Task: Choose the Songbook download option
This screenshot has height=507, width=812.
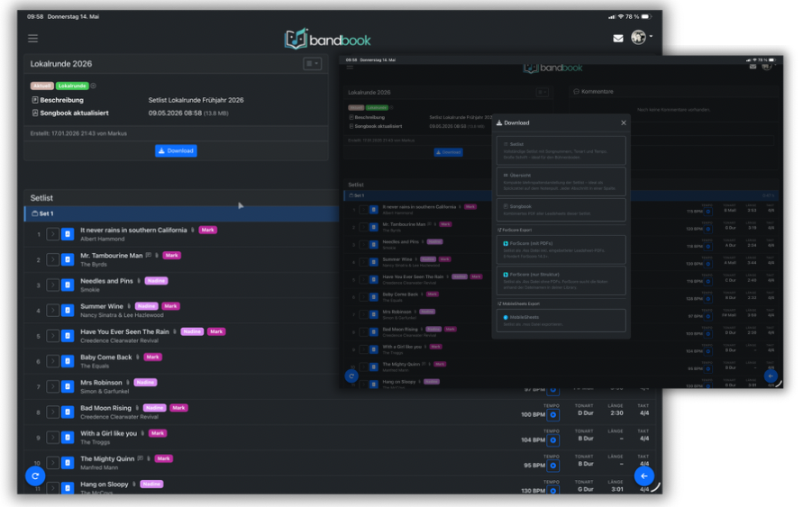Action: [x=561, y=210]
